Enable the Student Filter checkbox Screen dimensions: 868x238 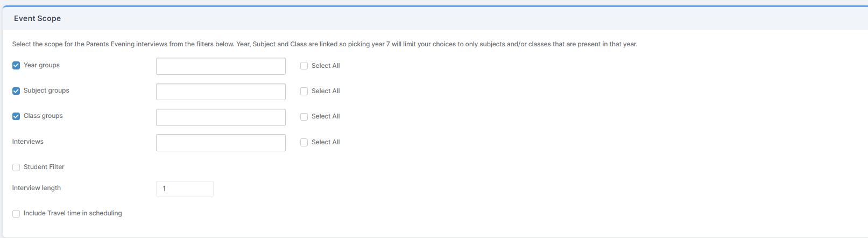[x=16, y=167]
